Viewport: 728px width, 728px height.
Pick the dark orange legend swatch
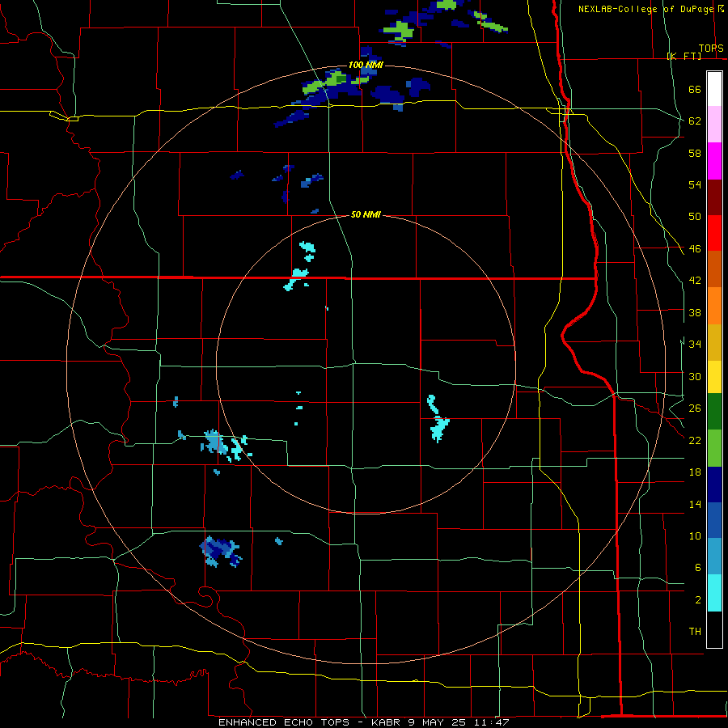click(x=714, y=269)
